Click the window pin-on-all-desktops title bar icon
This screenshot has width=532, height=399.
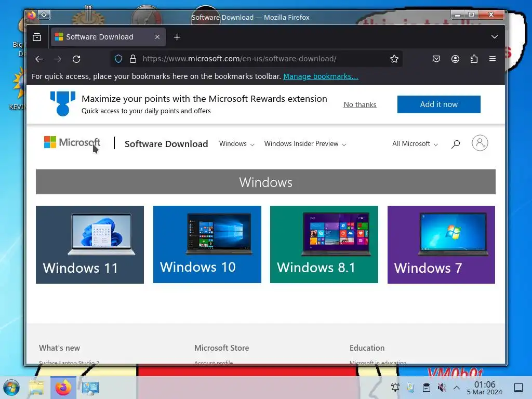[x=44, y=15]
